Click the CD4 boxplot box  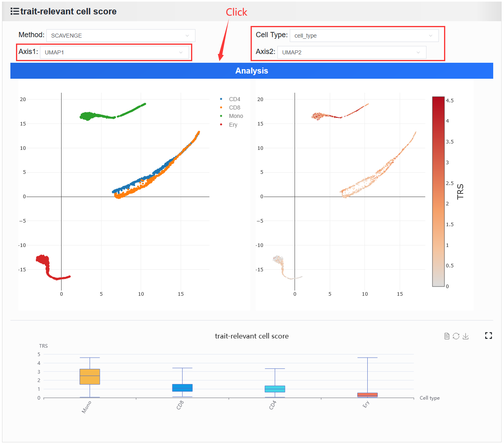click(275, 389)
